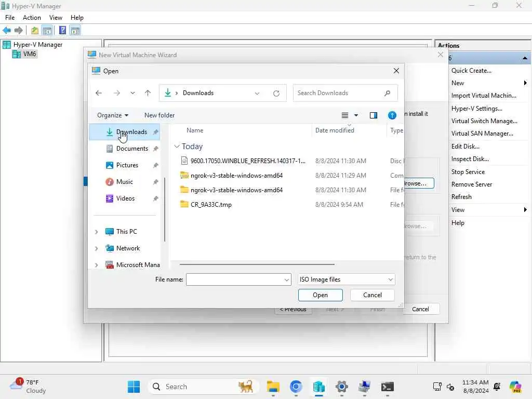Sort files by the Name column header

click(x=195, y=130)
